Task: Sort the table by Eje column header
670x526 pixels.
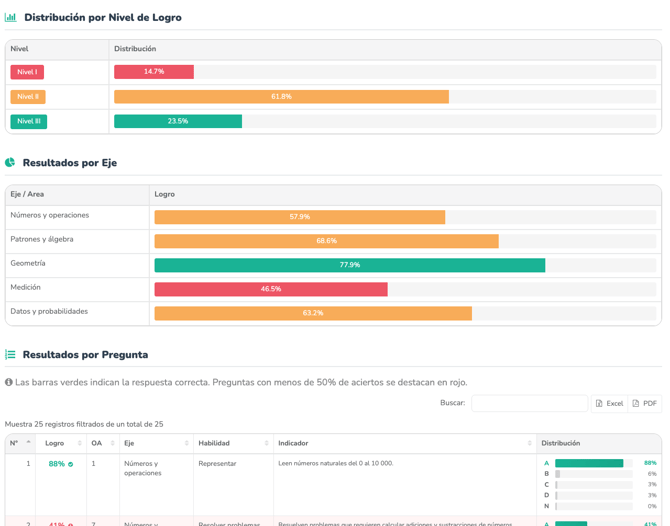Action: click(155, 443)
